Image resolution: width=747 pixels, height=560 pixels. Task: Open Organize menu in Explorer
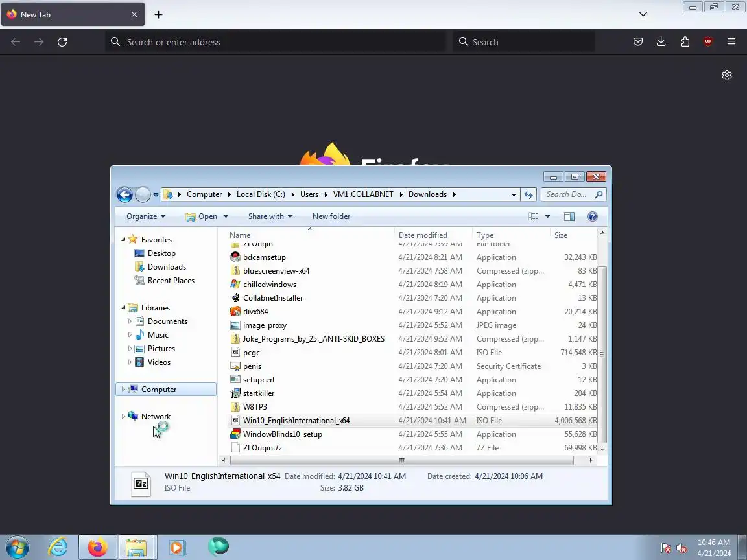point(146,216)
